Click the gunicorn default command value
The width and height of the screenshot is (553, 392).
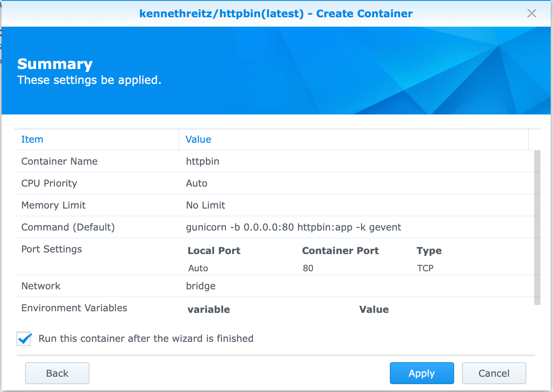pyautogui.click(x=293, y=227)
